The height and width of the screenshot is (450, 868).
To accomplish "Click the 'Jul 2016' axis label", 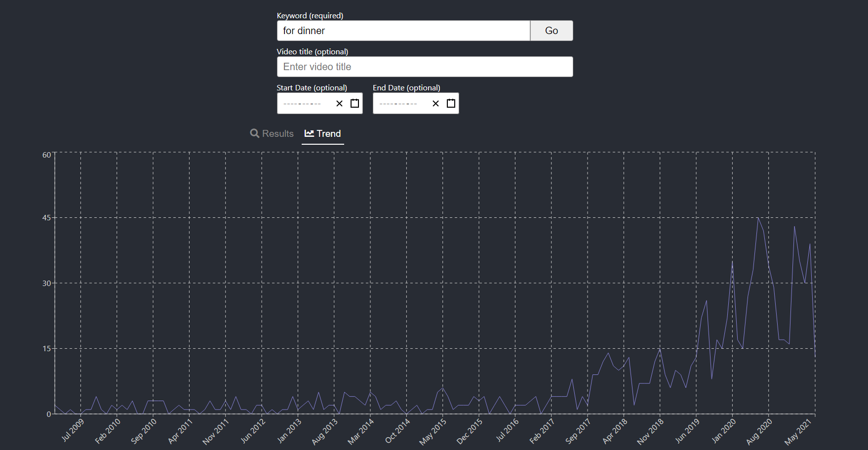I will [507, 430].
